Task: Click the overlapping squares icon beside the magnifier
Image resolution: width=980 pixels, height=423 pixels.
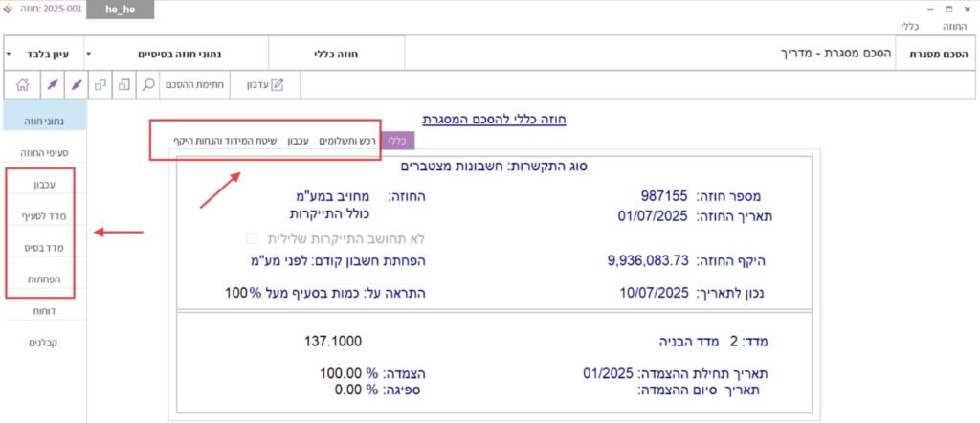Action: (x=124, y=84)
